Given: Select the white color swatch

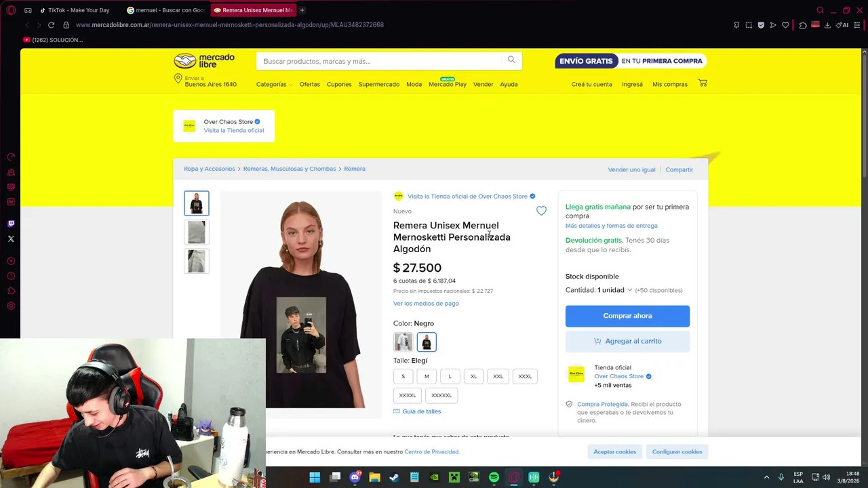Looking at the screenshot, I should (403, 342).
